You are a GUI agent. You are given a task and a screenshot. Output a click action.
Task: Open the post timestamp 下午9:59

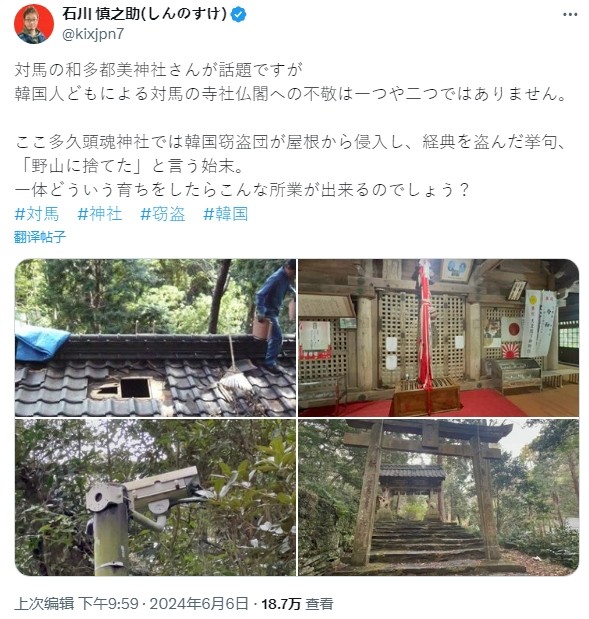pos(108,604)
